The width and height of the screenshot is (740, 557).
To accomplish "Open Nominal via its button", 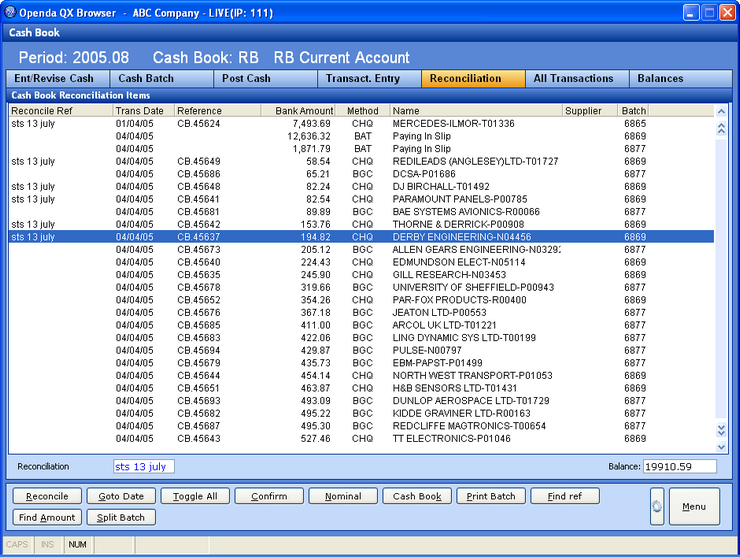I will pyautogui.click(x=343, y=496).
